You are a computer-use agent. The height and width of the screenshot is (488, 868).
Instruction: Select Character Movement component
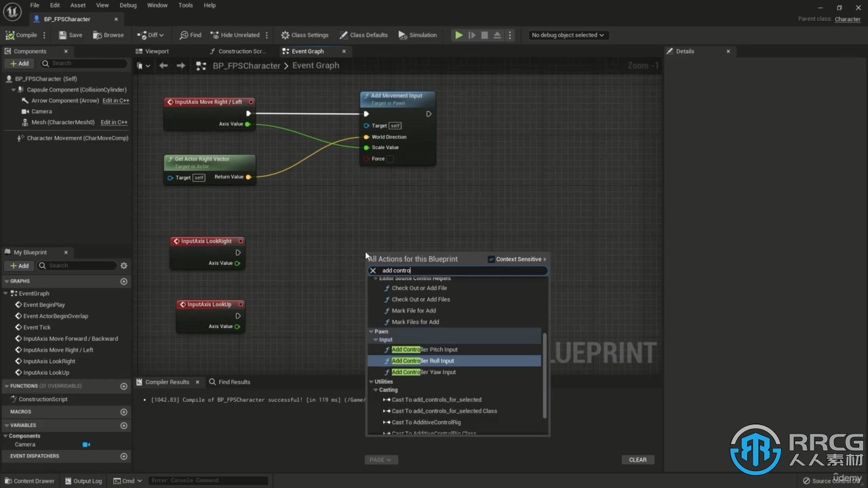click(77, 138)
